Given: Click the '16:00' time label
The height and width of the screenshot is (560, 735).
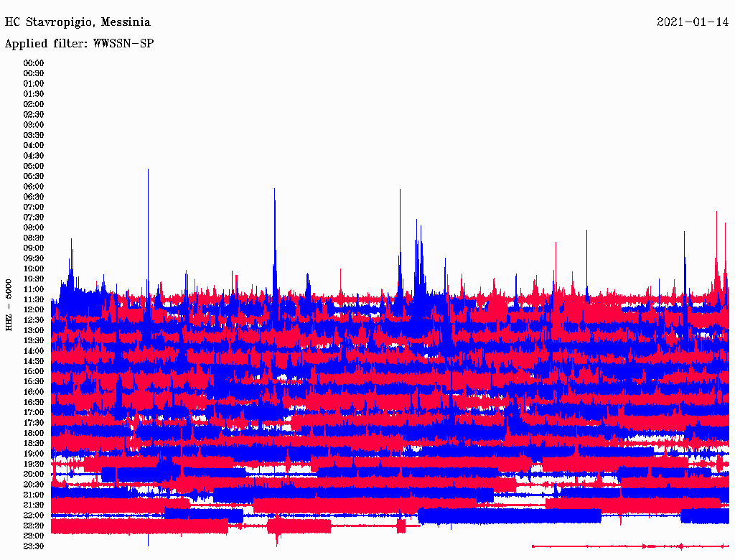Looking at the screenshot, I should click(x=34, y=392).
